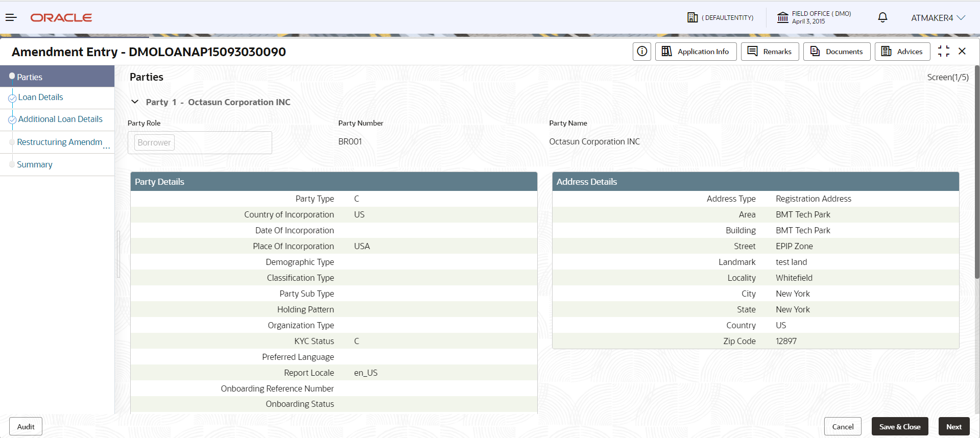Viewport: 980px width, 438px height.
Task: Click the Locality value Whitefield
Action: point(794,278)
